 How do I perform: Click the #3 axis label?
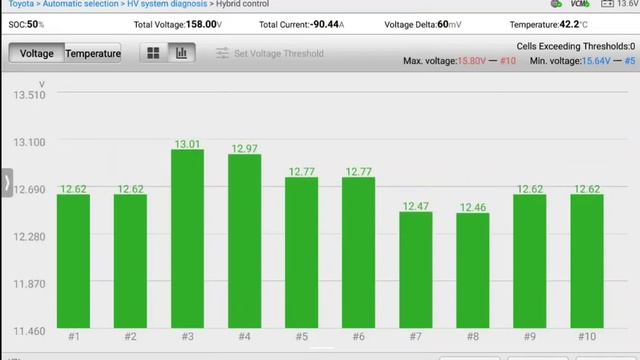pos(188,337)
